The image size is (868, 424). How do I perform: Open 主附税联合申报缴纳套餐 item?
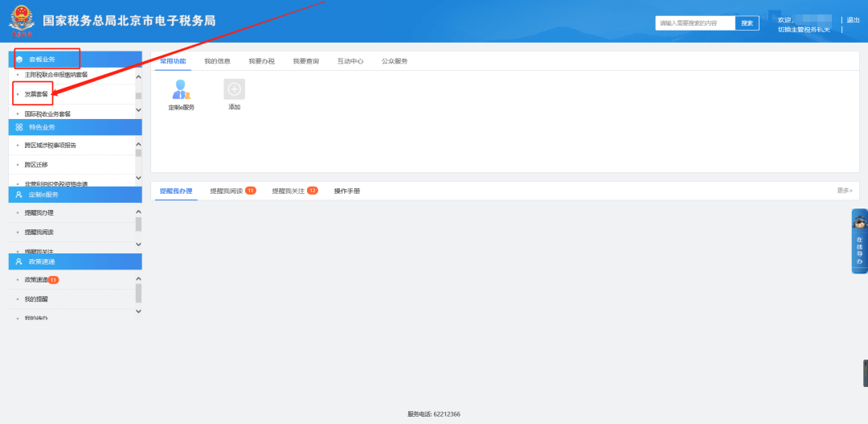(56, 74)
